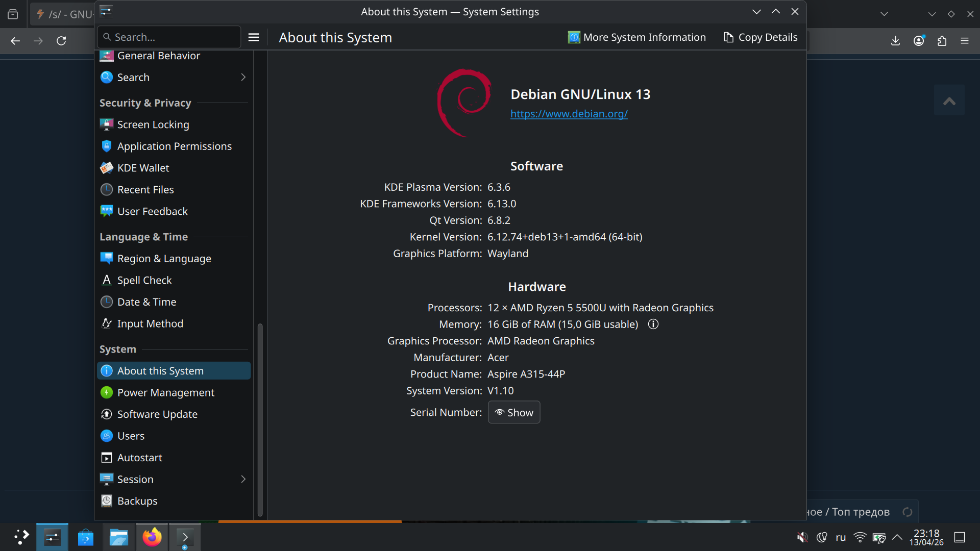The image size is (980, 551).
Task: Show the hidden serial number
Action: click(514, 412)
